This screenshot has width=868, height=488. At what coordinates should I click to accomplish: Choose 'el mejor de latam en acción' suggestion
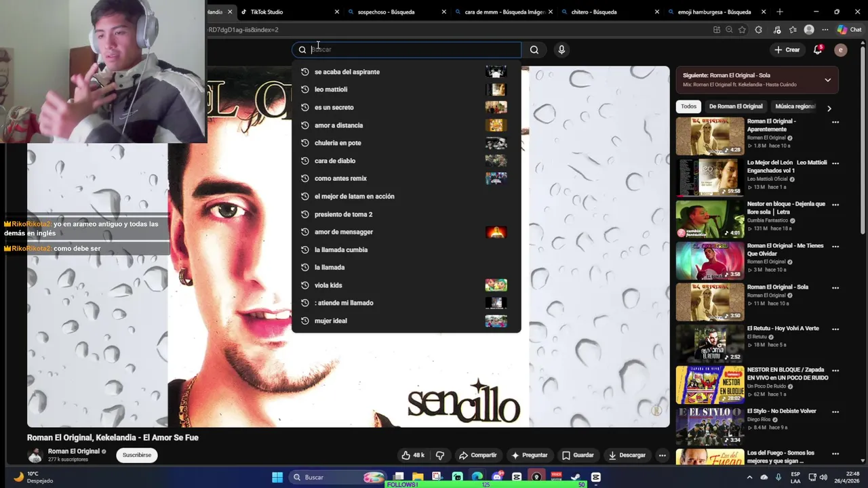click(x=406, y=197)
